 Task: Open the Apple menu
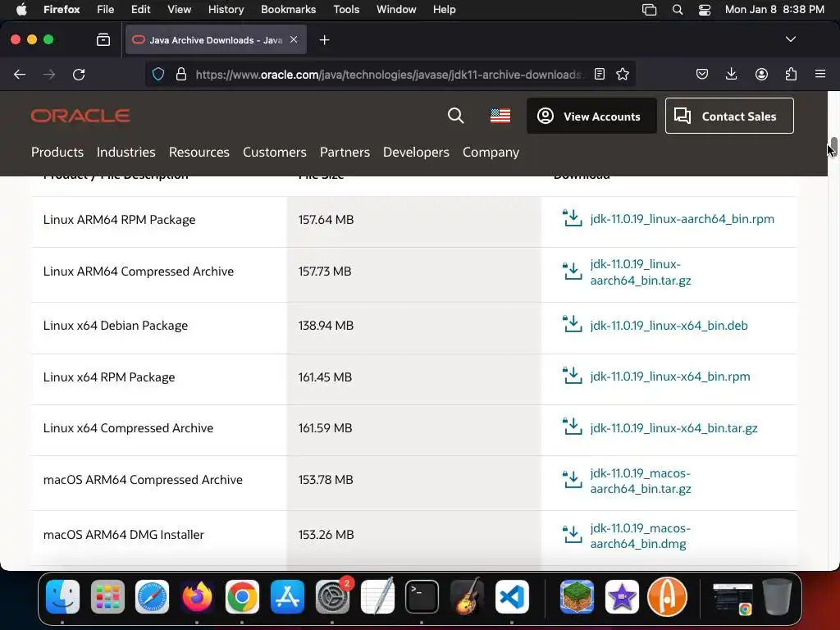pos(21,9)
